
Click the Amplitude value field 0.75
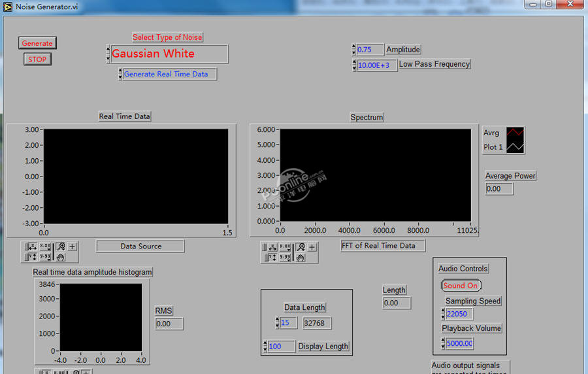click(370, 50)
